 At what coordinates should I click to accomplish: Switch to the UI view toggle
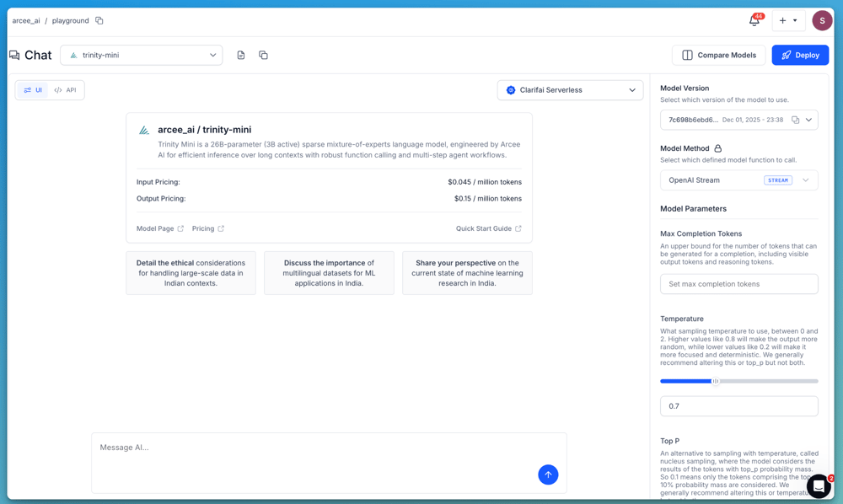click(x=33, y=90)
